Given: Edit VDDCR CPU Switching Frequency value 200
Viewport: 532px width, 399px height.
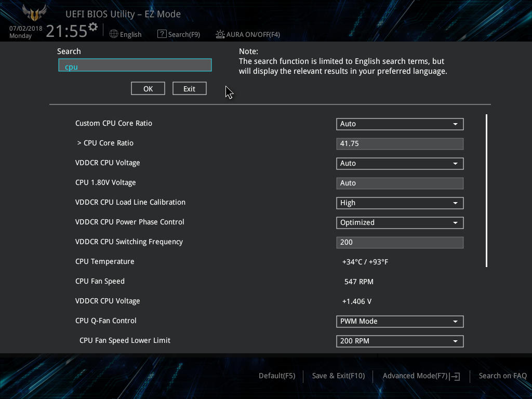Looking at the screenshot, I should (400, 242).
